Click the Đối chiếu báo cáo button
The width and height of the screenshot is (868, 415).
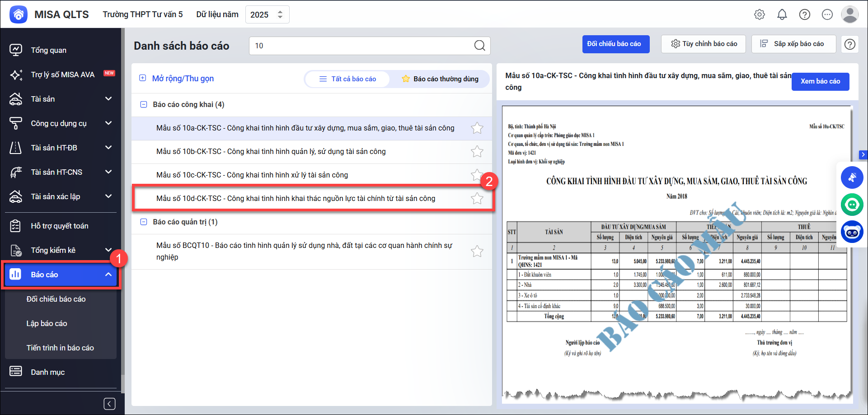point(615,44)
